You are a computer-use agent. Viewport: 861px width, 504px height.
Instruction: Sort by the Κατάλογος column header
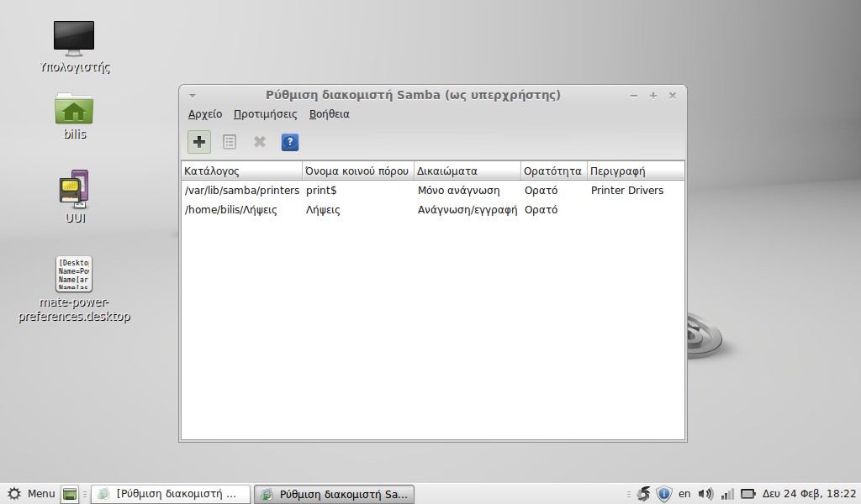tap(241, 171)
